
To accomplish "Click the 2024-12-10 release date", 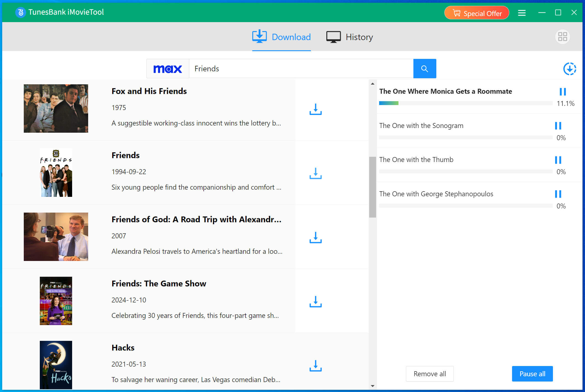I will coord(129,300).
